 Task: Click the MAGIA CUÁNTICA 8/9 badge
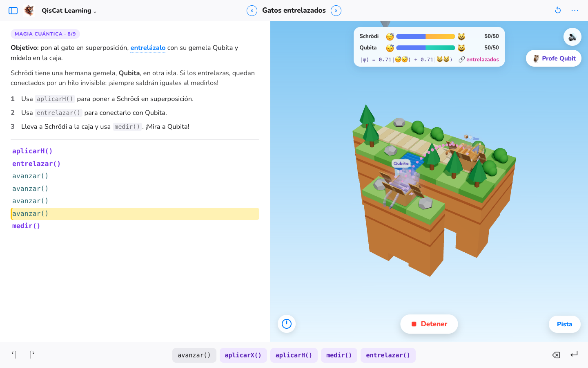(x=45, y=34)
